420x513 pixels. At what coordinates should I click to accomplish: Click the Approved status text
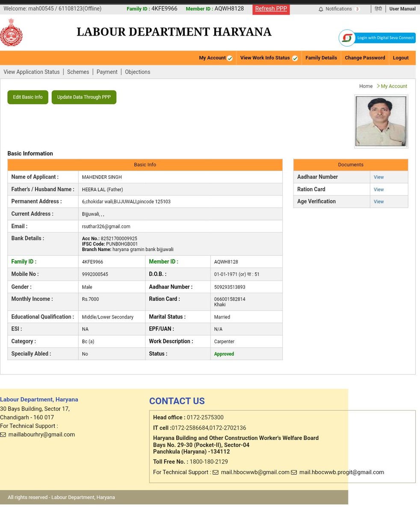(224, 354)
